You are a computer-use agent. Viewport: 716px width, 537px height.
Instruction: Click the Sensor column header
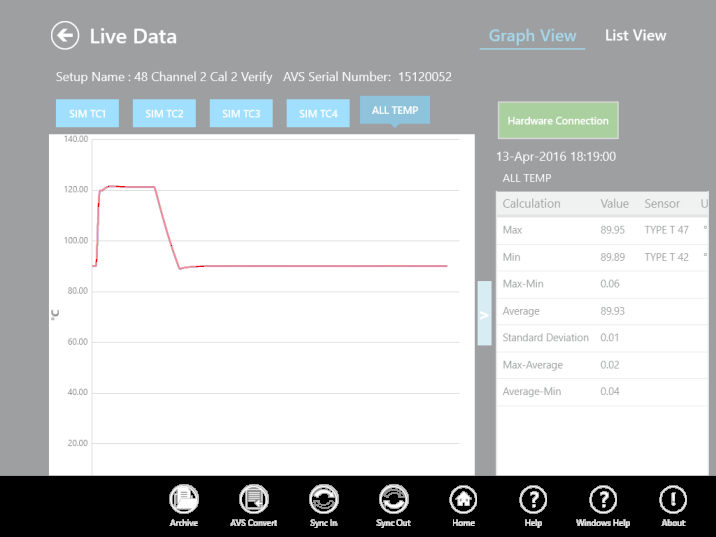tap(662, 204)
